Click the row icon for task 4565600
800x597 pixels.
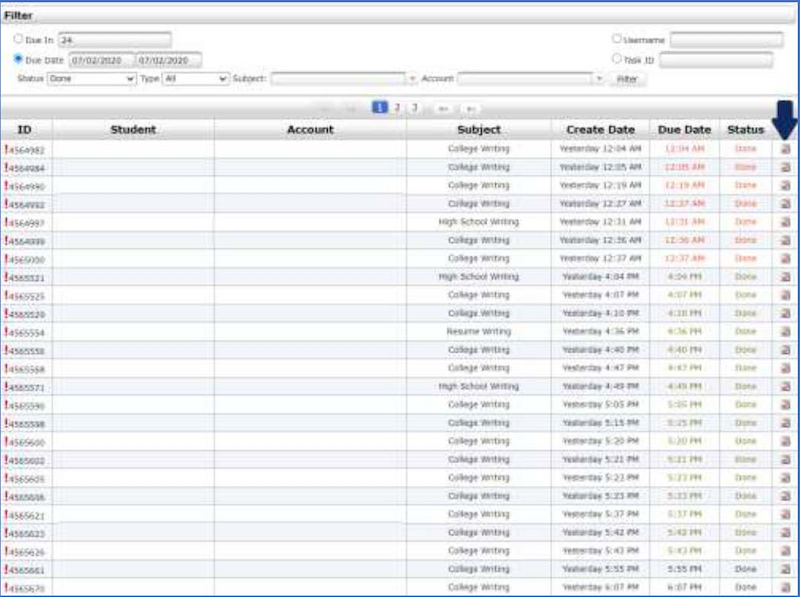tap(785, 441)
